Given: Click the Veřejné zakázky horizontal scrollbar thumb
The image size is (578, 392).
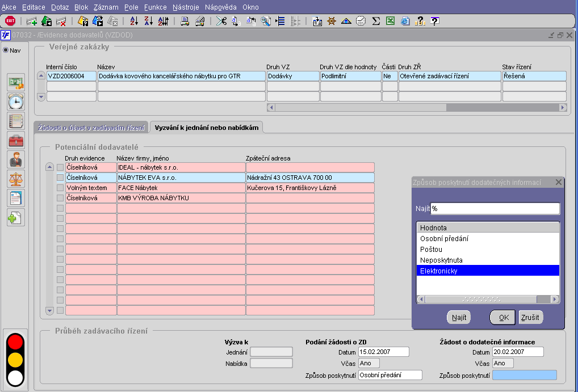Looking at the screenshot, I should click(360, 108).
